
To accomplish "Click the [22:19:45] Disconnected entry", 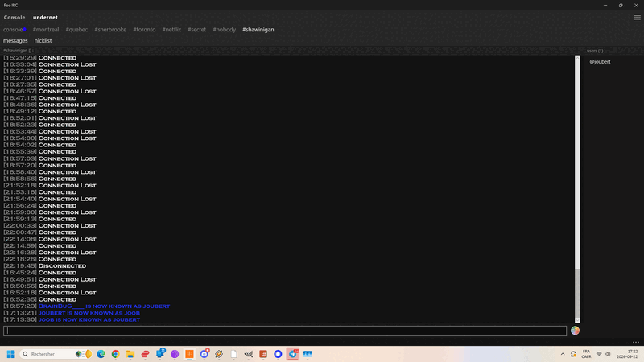I will click(45, 266).
